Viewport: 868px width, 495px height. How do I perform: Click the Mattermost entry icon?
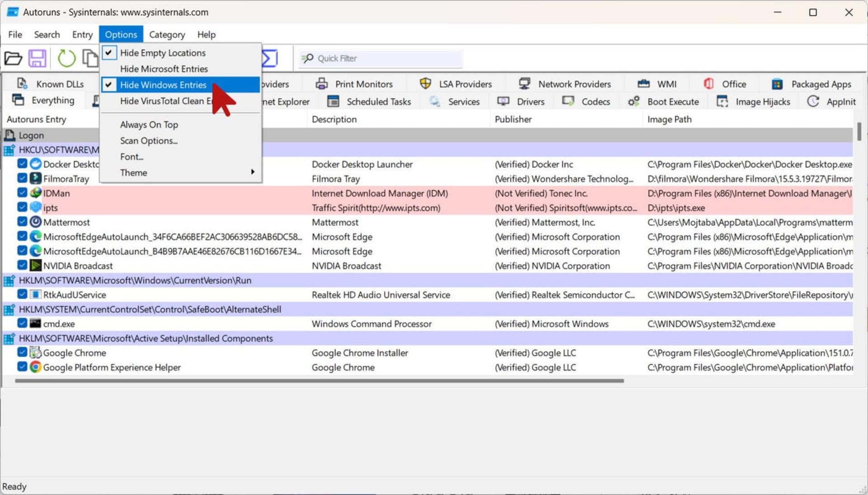click(x=36, y=222)
